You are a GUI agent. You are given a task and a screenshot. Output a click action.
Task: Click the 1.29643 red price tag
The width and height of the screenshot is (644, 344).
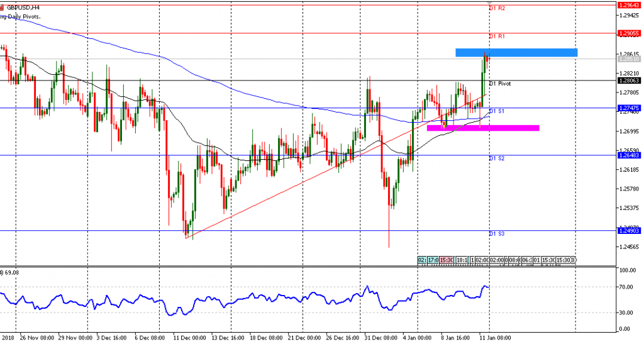click(629, 5)
